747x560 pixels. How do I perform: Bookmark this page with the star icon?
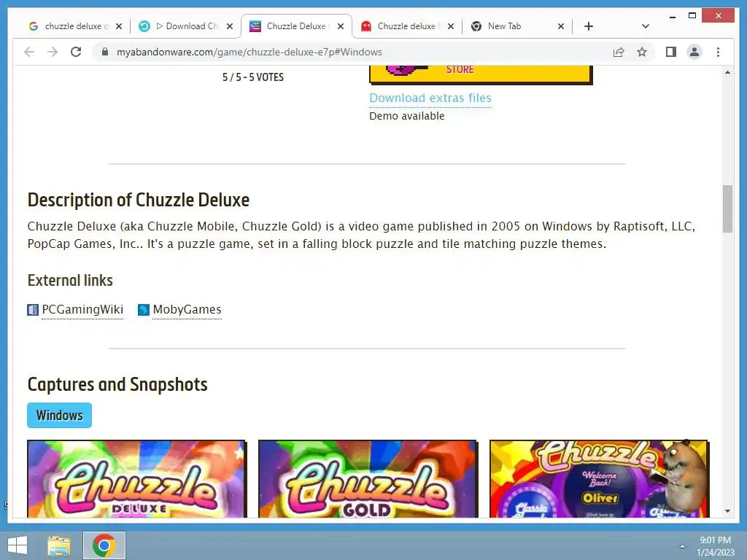click(x=642, y=52)
